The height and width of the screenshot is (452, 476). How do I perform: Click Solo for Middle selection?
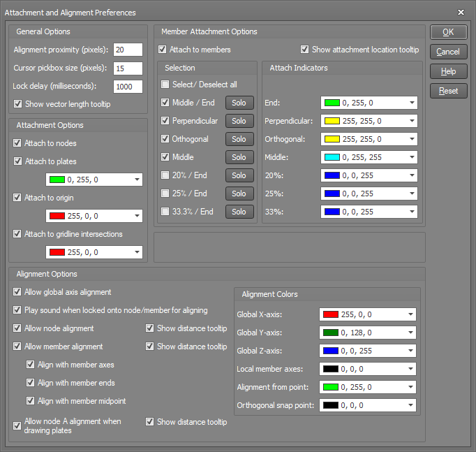click(239, 157)
